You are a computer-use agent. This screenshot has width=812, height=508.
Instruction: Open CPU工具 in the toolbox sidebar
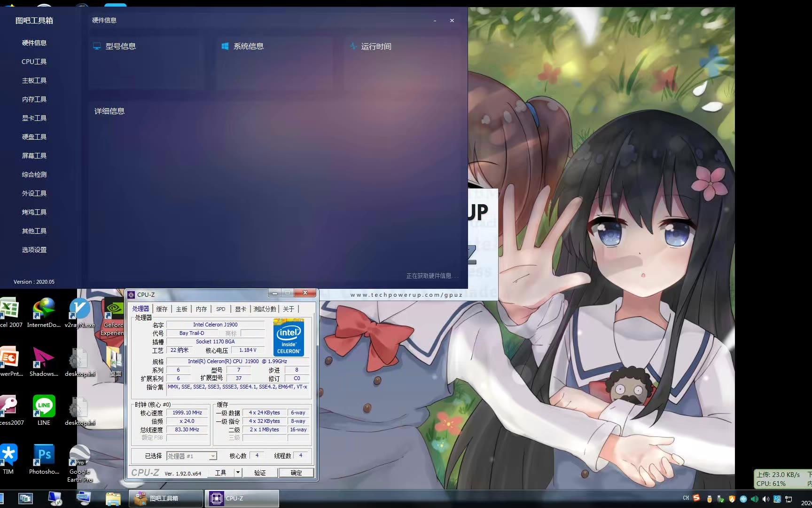34,62
